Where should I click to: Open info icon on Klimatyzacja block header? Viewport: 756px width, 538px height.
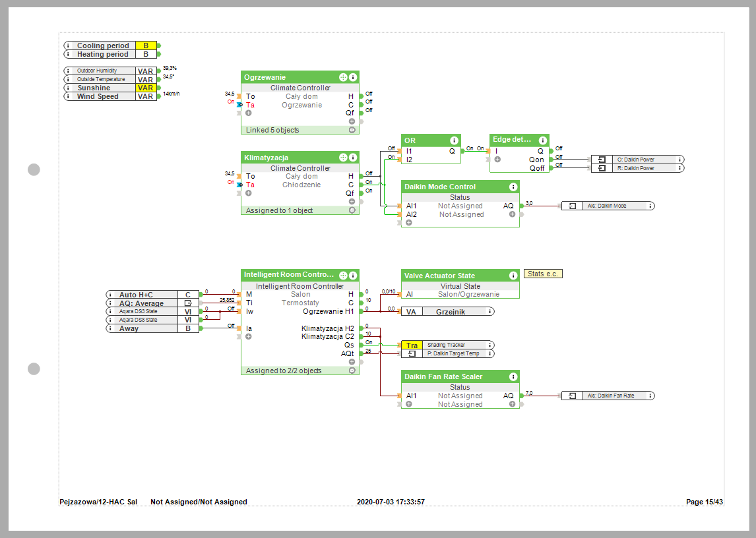click(353, 158)
